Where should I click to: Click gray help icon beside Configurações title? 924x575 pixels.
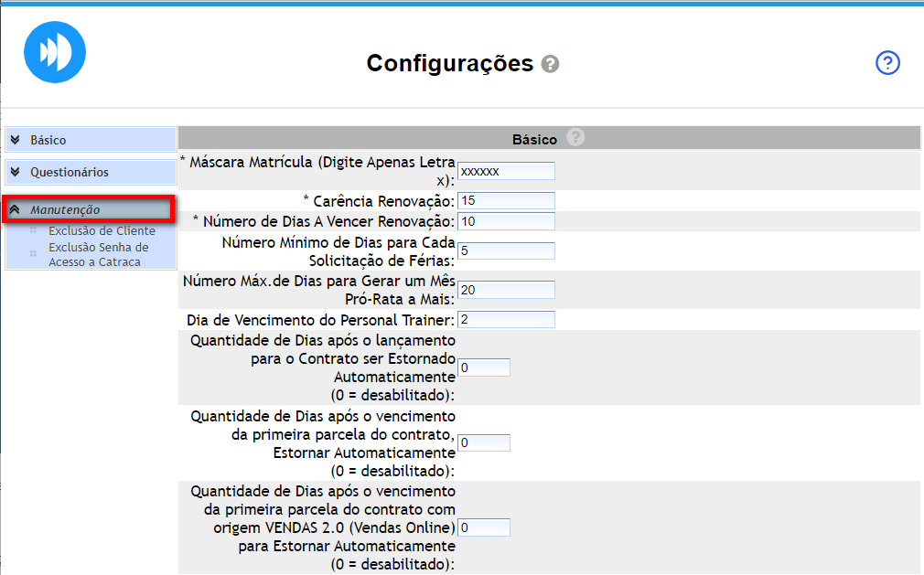(550, 64)
